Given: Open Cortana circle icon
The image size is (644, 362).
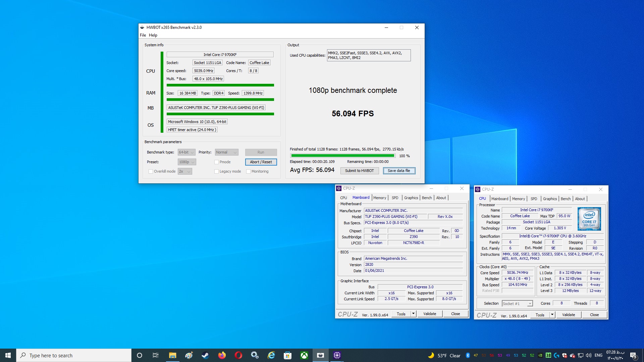Looking at the screenshot, I should tap(140, 355).
